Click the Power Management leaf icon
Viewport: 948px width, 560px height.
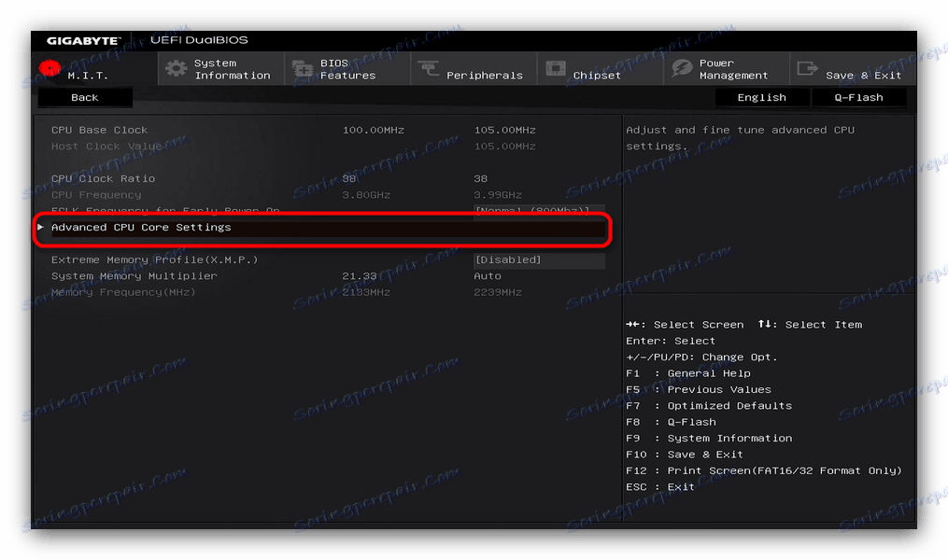point(682,68)
